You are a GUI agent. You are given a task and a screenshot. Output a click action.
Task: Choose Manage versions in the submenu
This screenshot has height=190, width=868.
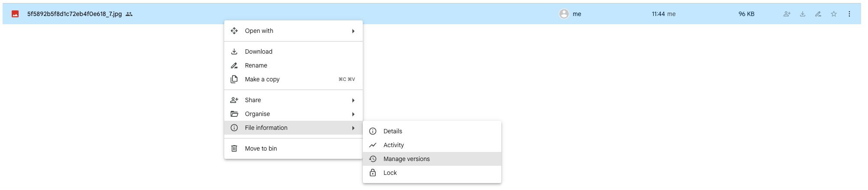(432, 159)
